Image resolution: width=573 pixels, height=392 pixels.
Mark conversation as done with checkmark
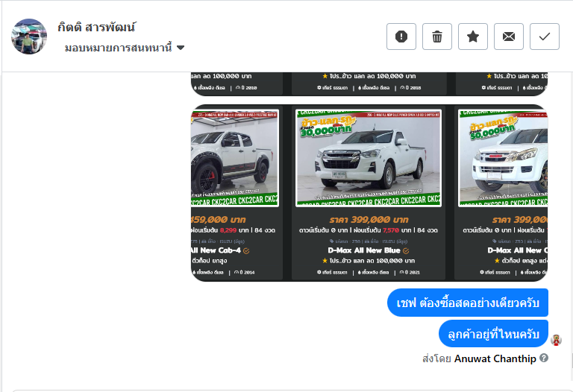click(x=545, y=37)
